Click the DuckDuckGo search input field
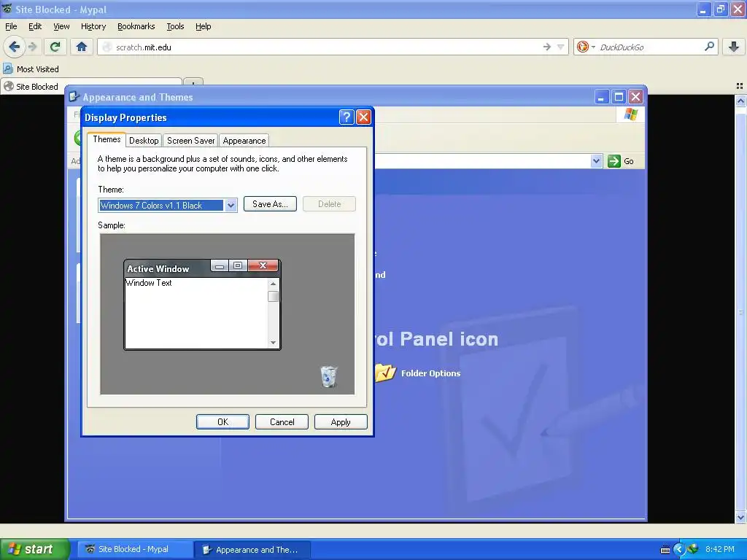This screenshot has height=560, width=747. (650, 47)
